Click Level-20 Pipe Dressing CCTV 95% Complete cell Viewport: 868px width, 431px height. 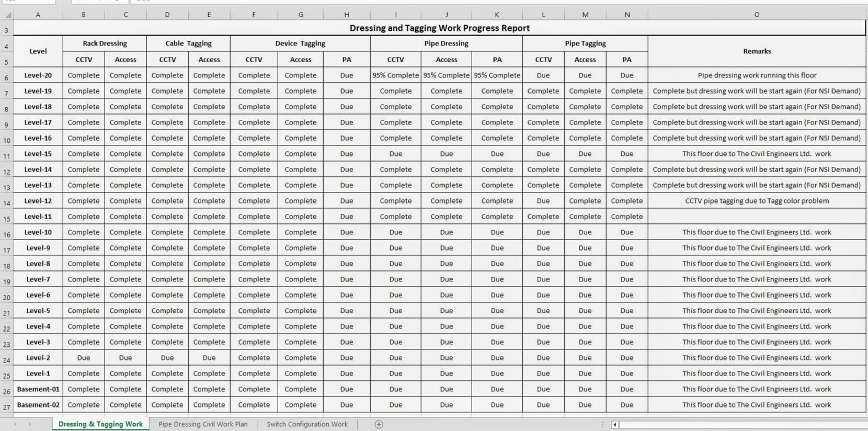click(x=395, y=75)
